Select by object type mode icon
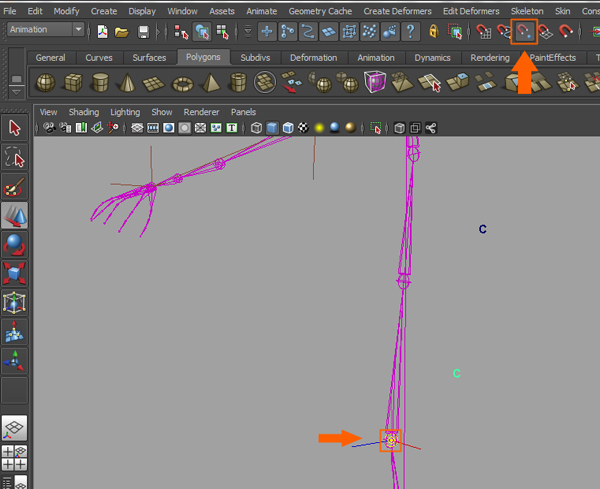The height and width of the screenshot is (489, 600). 202,31
